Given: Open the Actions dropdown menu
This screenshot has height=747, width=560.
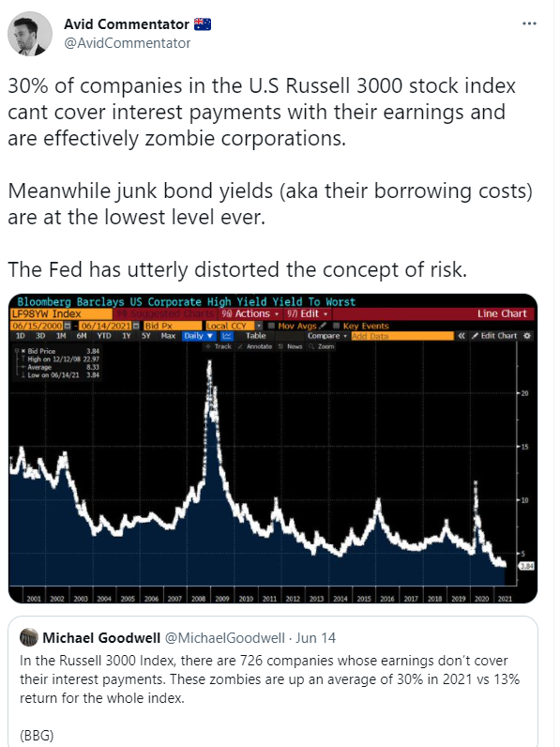Looking at the screenshot, I should click(x=250, y=314).
